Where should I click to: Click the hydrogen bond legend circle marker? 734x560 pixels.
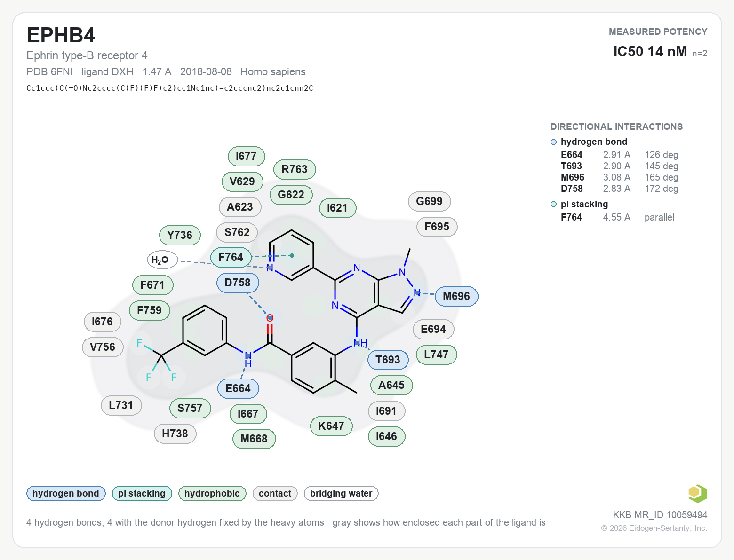pos(553,142)
